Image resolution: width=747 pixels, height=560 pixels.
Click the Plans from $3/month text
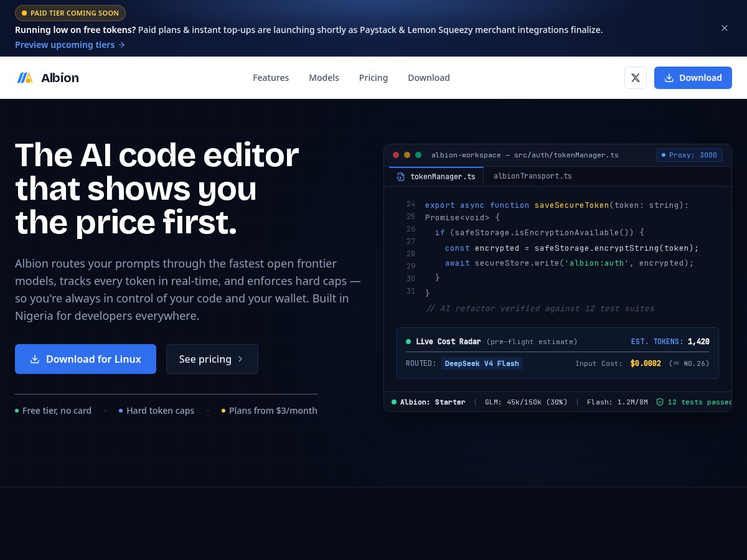273,411
